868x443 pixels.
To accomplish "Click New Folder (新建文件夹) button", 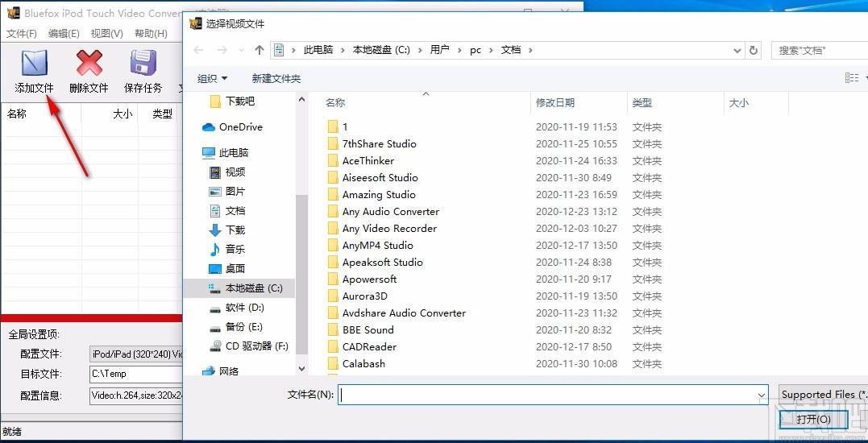I will point(276,79).
